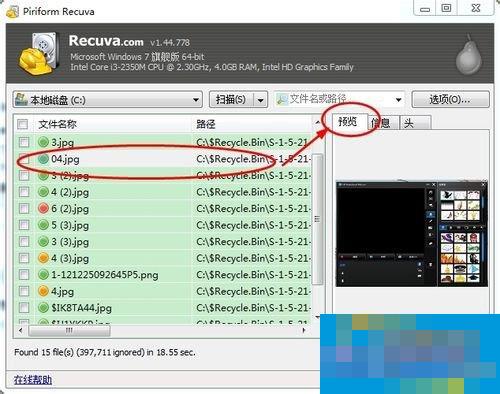Click the horizontal scrollbar thumb under file list
This screenshot has width=500, height=394.
(69, 330)
